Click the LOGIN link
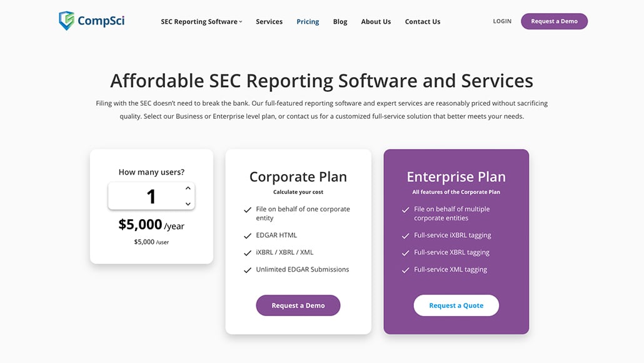 click(502, 21)
